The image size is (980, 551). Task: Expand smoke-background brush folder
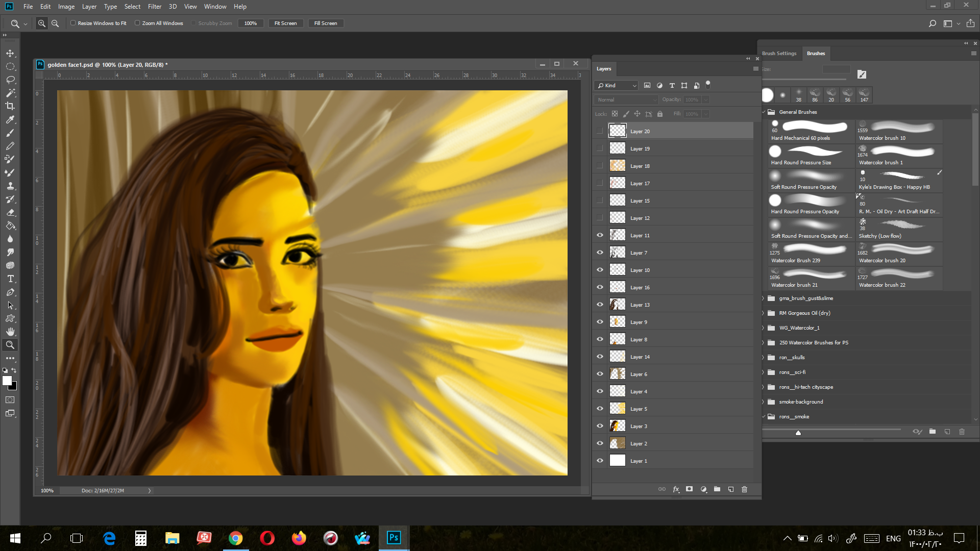tap(764, 402)
